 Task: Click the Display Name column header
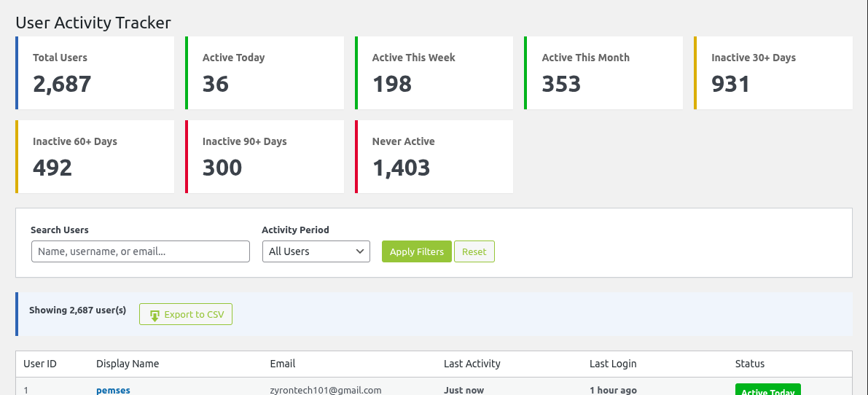pos(128,364)
